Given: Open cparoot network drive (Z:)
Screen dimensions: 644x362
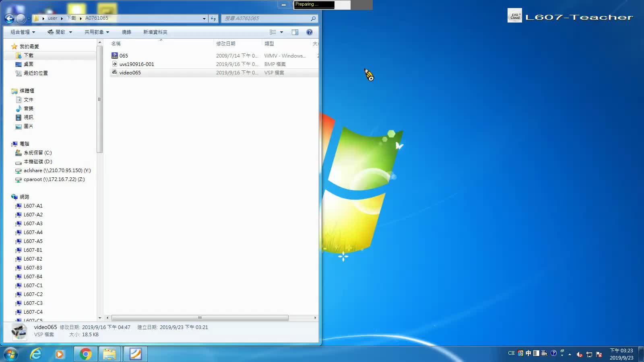Looking at the screenshot, I should (x=54, y=179).
